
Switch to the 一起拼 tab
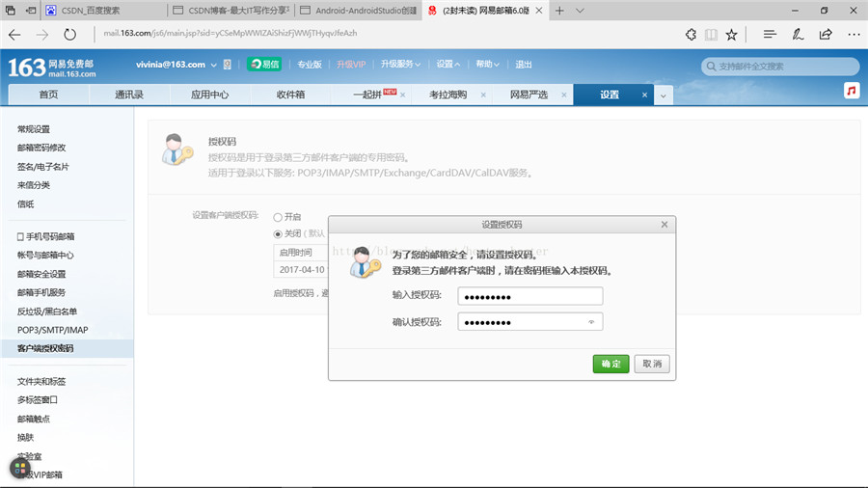(367, 95)
